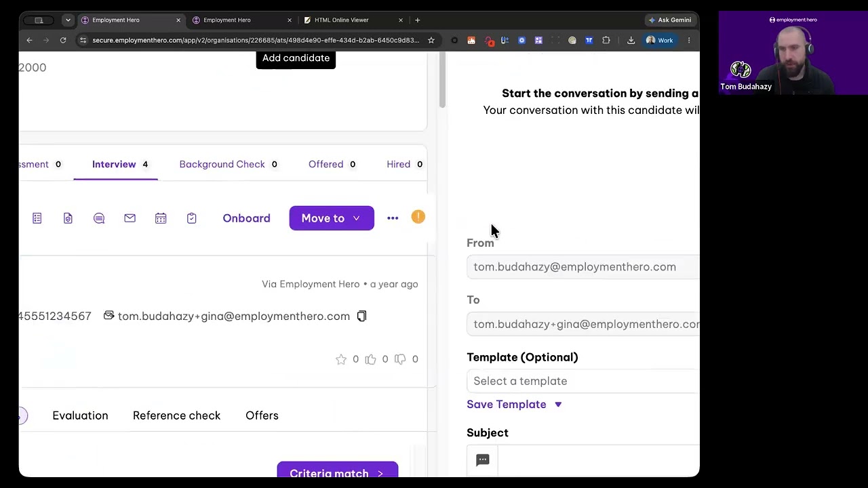
Task: Reload the page in Chrome
Action: [63, 41]
